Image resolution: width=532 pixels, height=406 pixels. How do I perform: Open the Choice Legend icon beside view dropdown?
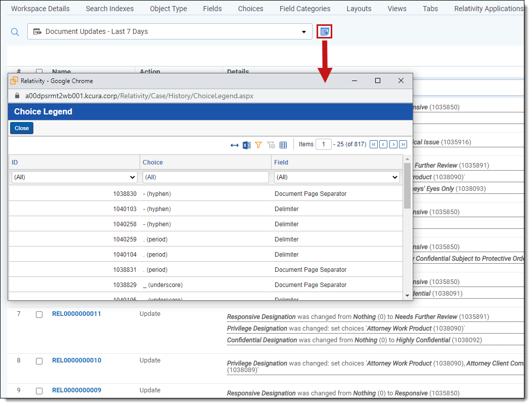[325, 32]
